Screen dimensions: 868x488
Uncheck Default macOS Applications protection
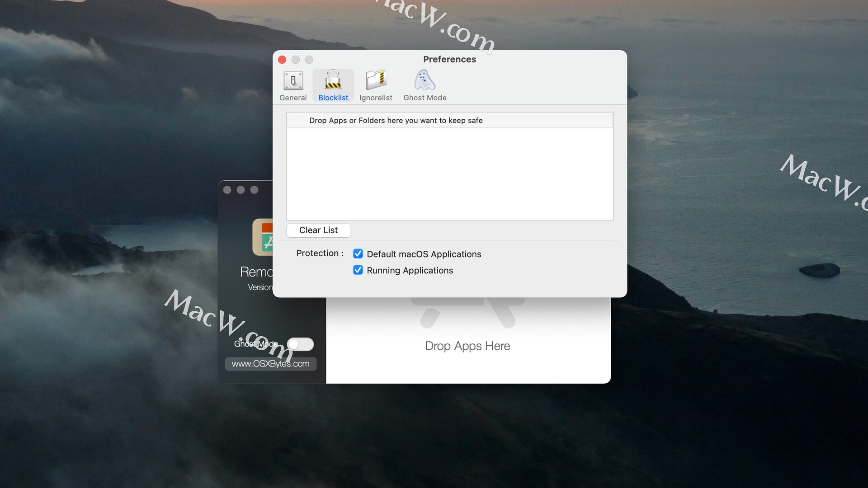[x=358, y=254]
